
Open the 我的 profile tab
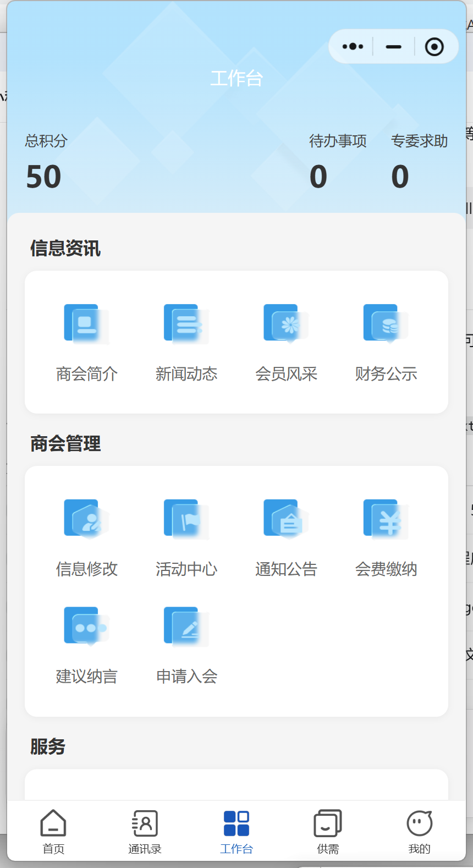(x=419, y=832)
